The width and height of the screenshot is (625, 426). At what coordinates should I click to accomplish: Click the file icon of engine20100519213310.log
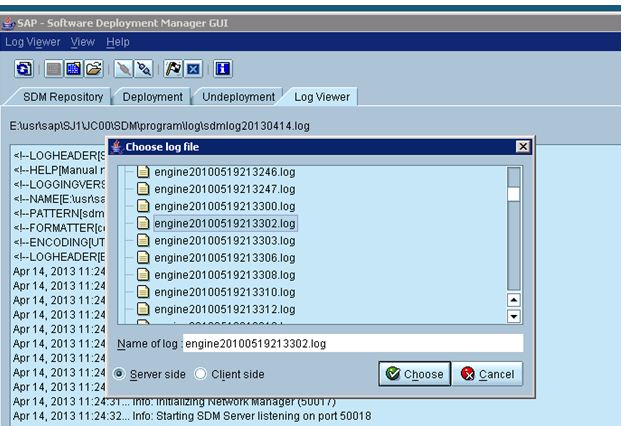(143, 292)
